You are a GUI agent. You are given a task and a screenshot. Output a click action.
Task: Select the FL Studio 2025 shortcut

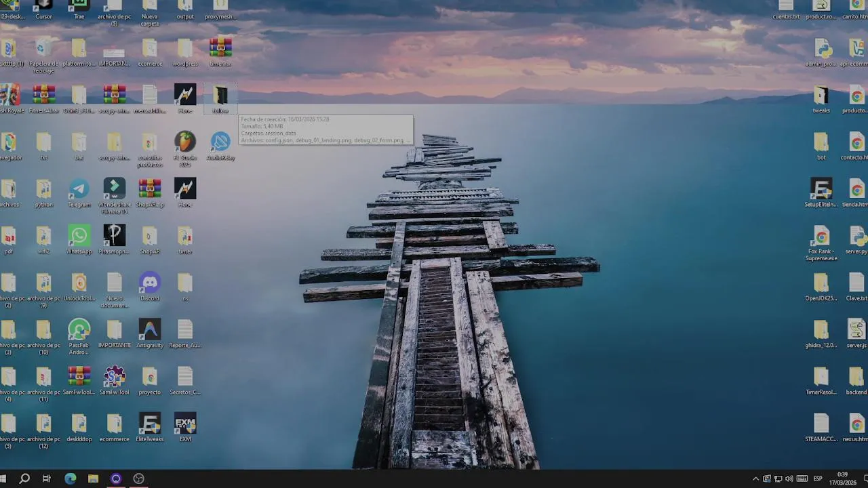(184, 149)
